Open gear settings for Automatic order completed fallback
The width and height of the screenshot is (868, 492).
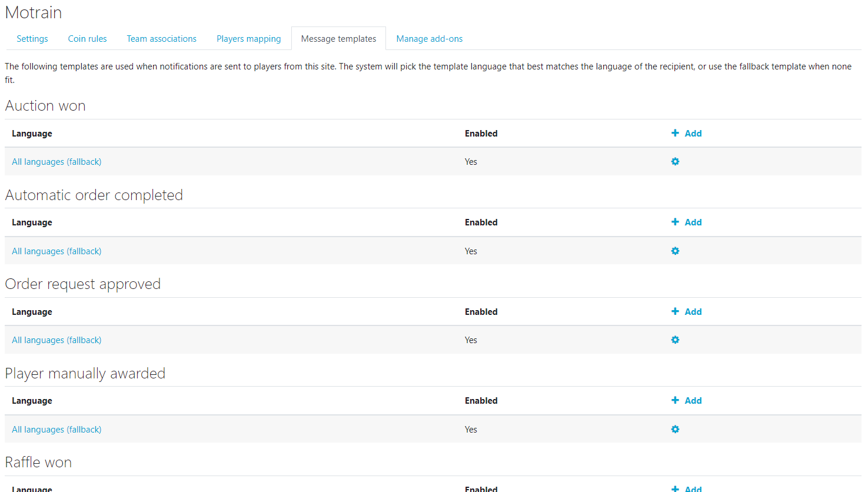coord(675,251)
